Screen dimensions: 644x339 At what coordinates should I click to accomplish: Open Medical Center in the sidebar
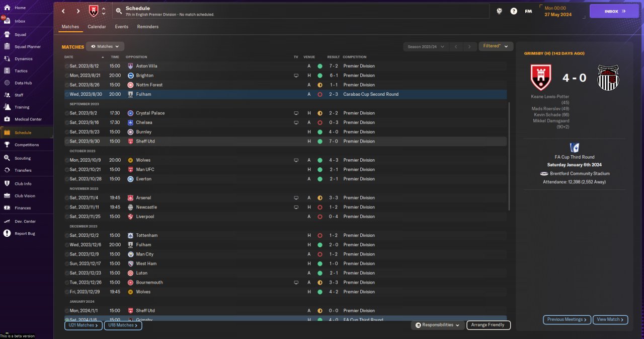(28, 119)
